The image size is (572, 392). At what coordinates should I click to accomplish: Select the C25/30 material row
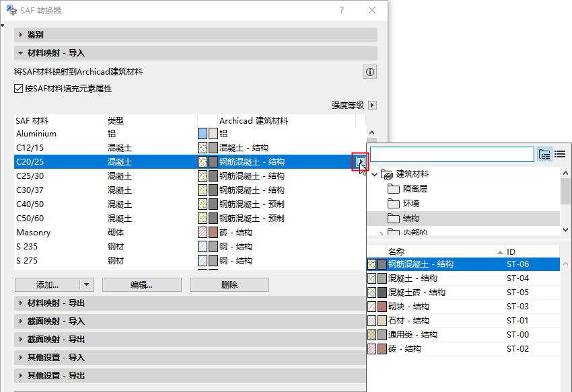[190, 175]
